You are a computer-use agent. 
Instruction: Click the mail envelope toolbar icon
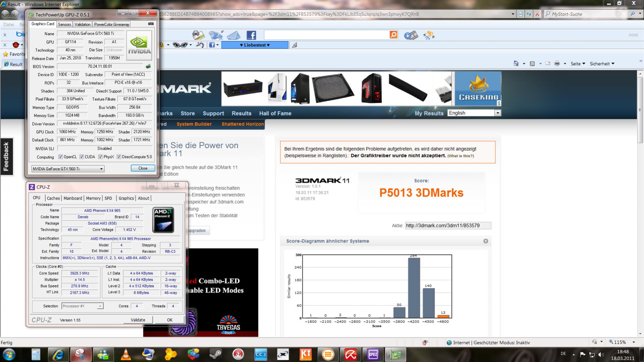(234, 35)
